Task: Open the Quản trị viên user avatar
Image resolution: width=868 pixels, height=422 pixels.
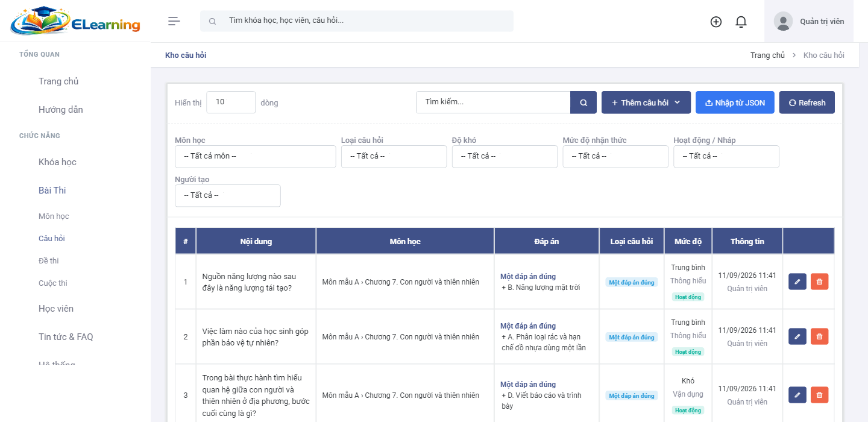Action: point(783,22)
